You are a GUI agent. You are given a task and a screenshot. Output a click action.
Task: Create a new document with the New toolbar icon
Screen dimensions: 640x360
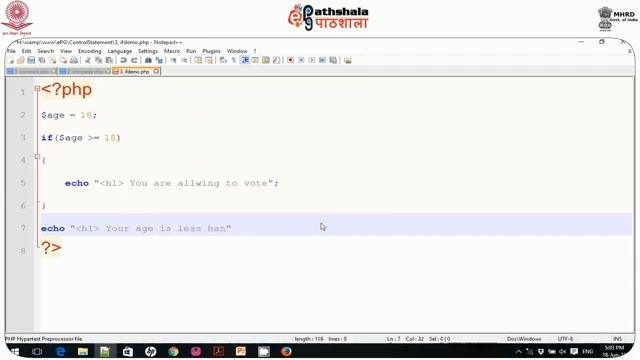[11, 60]
